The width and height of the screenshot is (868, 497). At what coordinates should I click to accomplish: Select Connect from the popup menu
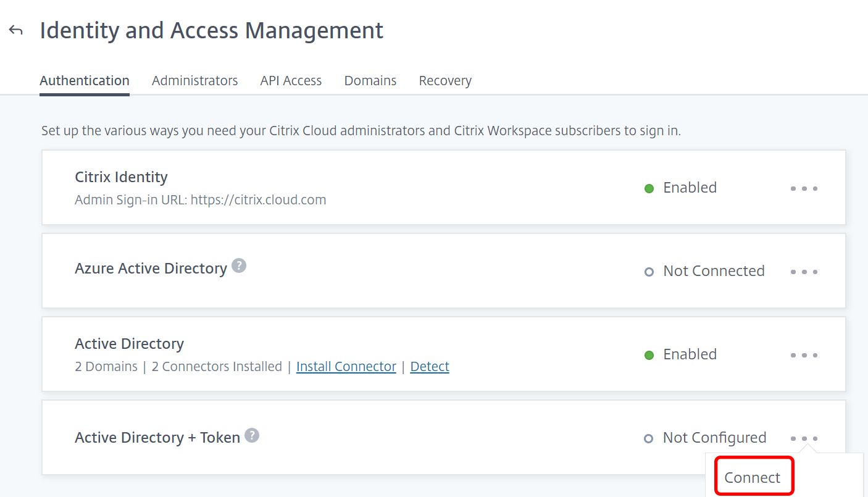pyautogui.click(x=753, y=477)
